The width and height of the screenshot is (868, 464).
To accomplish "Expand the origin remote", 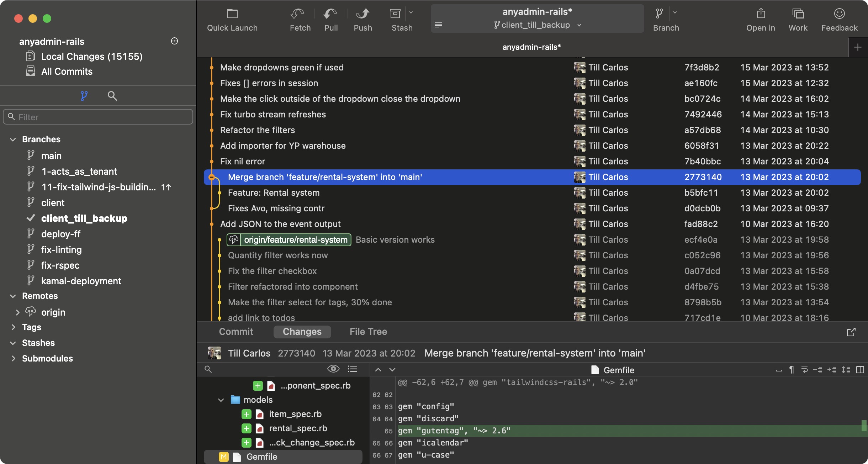I will [18, 312].
